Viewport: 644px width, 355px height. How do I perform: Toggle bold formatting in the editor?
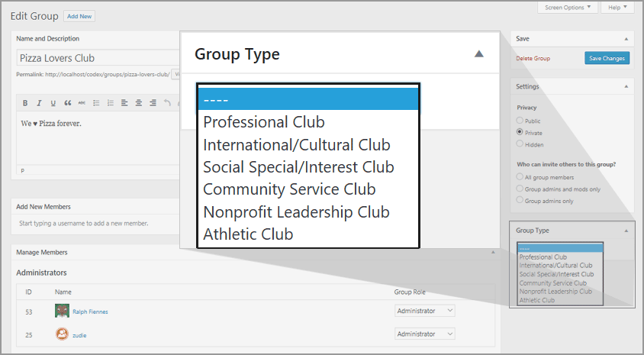pyautogui.click(x=25, y=103)
